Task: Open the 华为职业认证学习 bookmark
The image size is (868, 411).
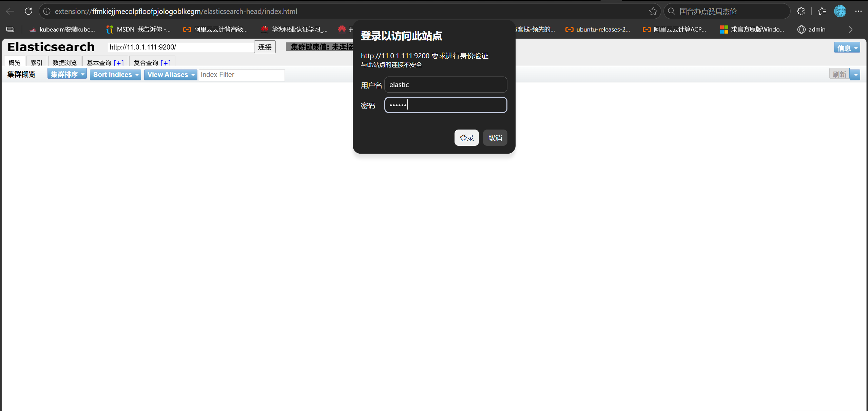Action: [x=294, y=30]
